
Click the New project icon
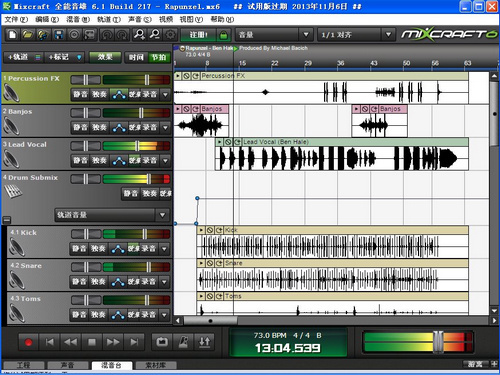tap(13, 34)
